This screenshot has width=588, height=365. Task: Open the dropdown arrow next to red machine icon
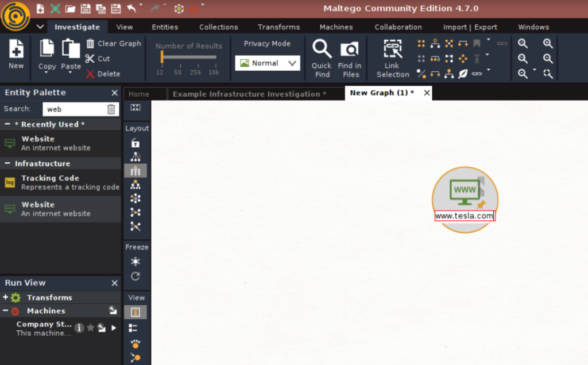(203, 5)
